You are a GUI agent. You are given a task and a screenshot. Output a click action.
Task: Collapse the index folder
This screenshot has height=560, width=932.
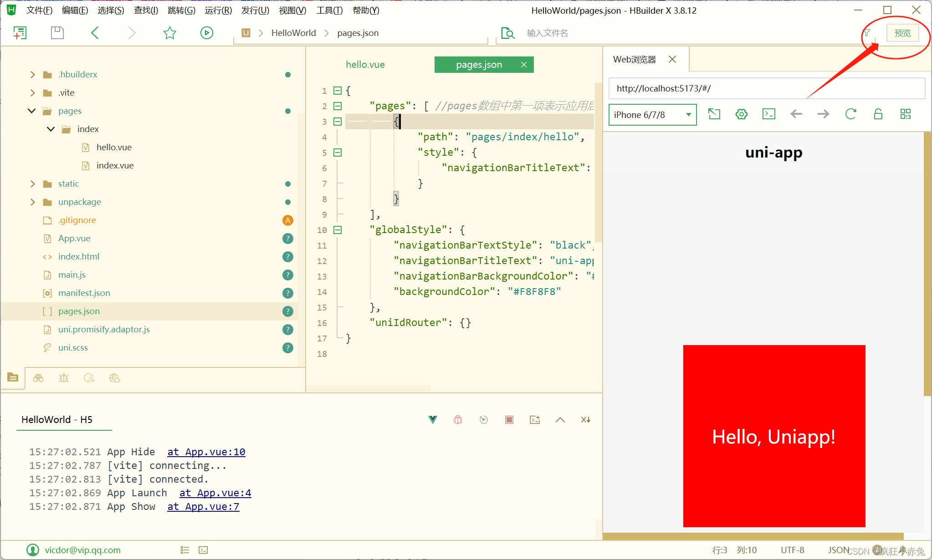pyautogui.click(x=51, y=129)
